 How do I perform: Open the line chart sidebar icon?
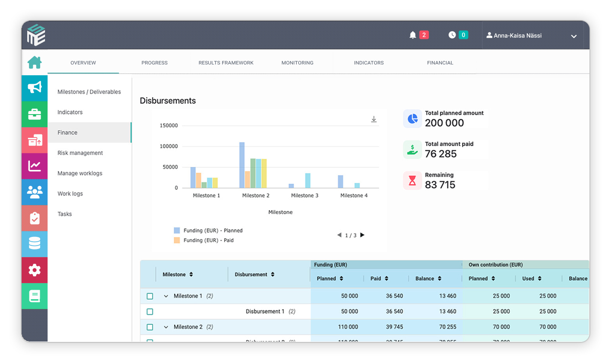pyautogui.click(x=35, y=166)
